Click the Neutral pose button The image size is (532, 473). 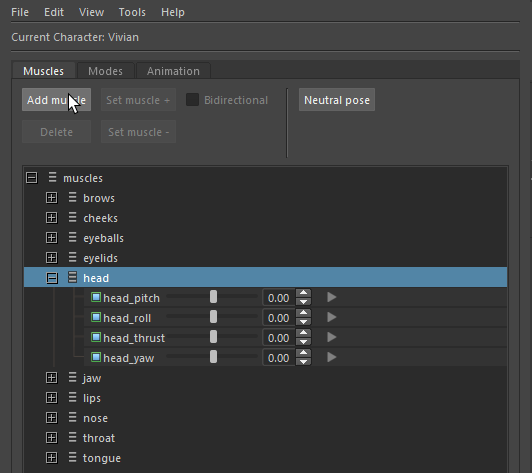(337, 100)
